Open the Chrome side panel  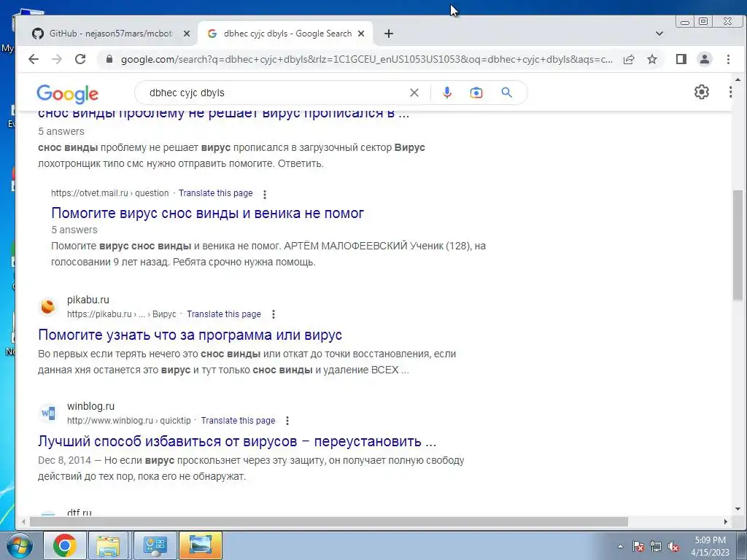pos(681,59)
